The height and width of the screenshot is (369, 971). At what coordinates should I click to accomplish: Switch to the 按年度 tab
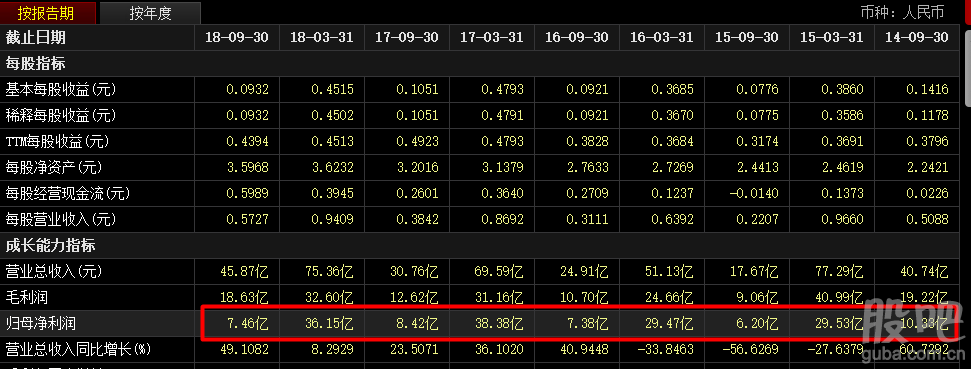pos(150,12)
